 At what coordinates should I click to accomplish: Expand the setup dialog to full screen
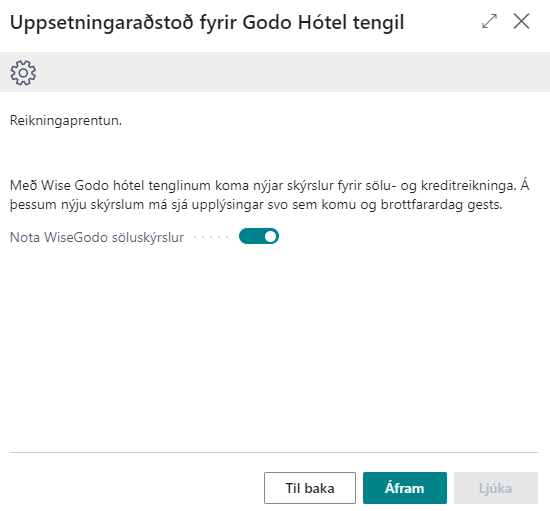(489, 21)
